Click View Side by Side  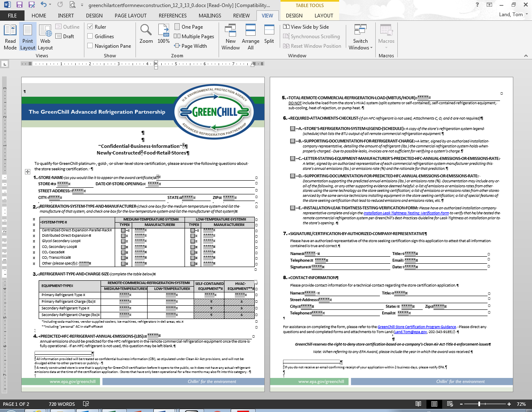306,27
